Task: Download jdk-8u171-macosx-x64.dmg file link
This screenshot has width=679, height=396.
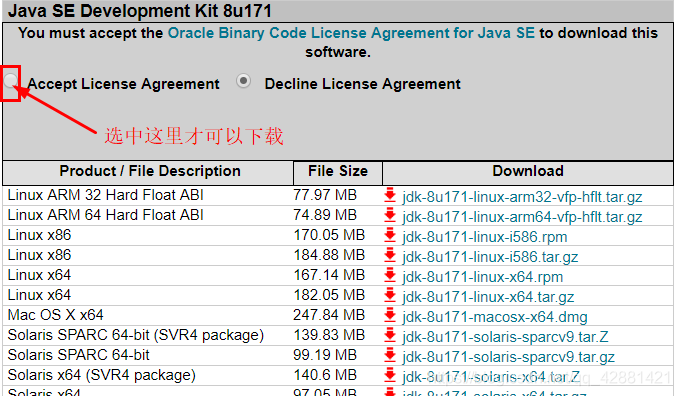Action: tap(495, 317)
